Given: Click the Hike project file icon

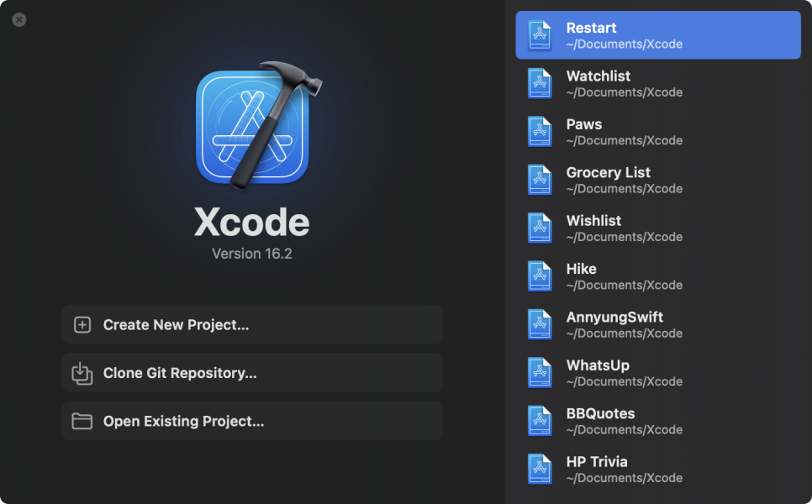Looking at the screenshot, I should point(540,276).
